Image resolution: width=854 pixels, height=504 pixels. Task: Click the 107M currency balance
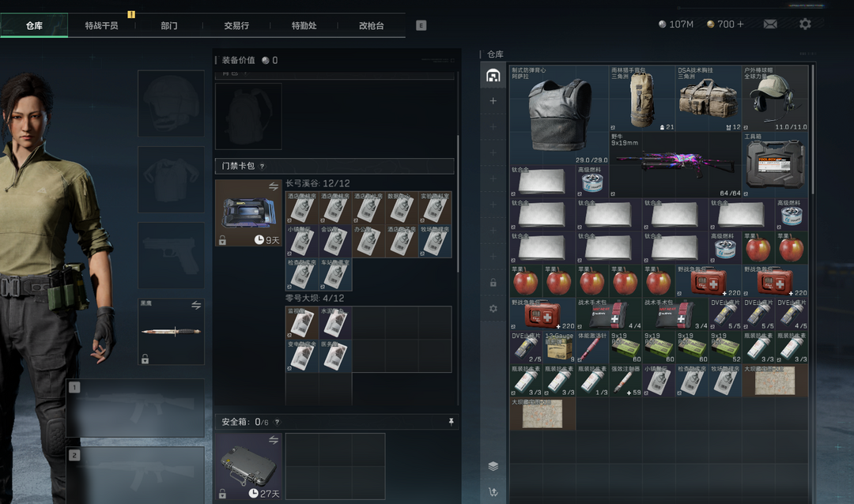click(676, 24)
